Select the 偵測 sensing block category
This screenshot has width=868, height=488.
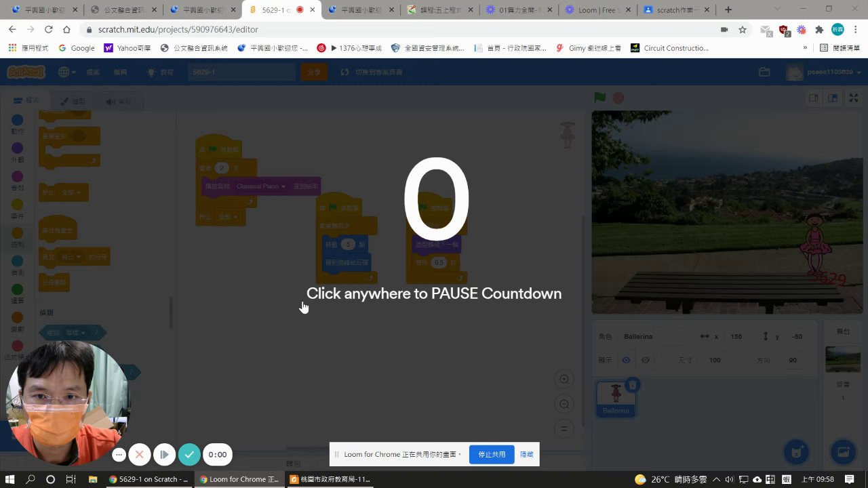17,265
